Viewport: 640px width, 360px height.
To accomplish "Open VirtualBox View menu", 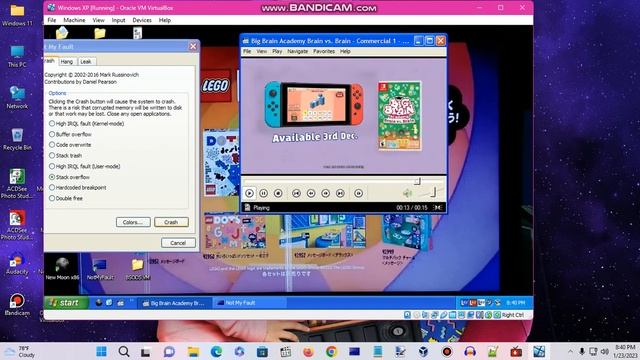I will (98, 20).
